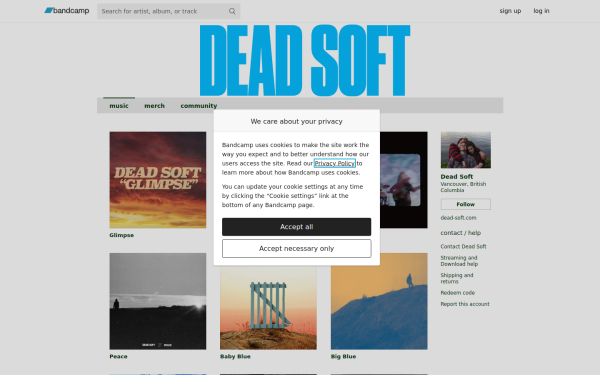Click Contact Dead Soft link
600x375 pixels.
click(x=463, y=246)
